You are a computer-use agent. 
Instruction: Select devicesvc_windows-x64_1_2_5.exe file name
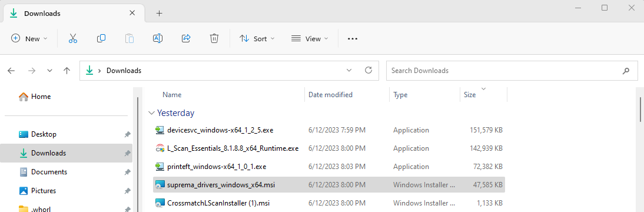[220, 130]
